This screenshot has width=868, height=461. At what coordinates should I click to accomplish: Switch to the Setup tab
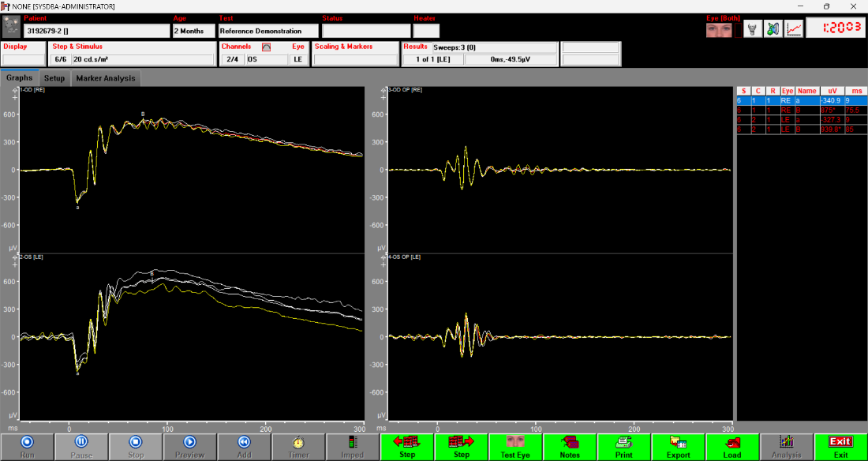tap(54, 78)
